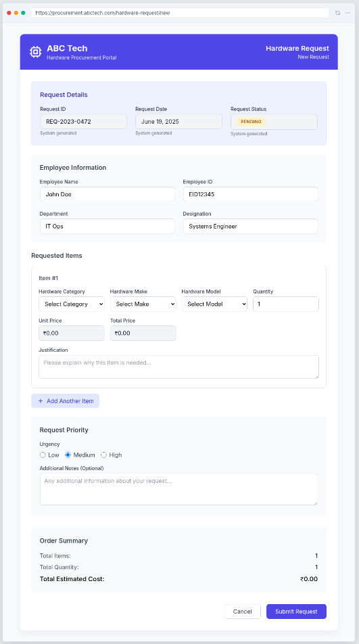Click the browser URL address bar

coord(180,13)
